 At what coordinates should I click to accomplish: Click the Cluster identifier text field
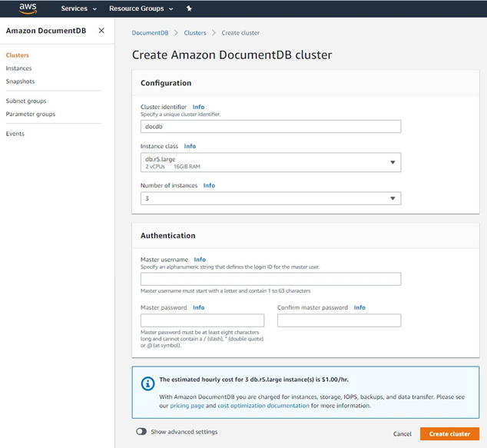270,127
